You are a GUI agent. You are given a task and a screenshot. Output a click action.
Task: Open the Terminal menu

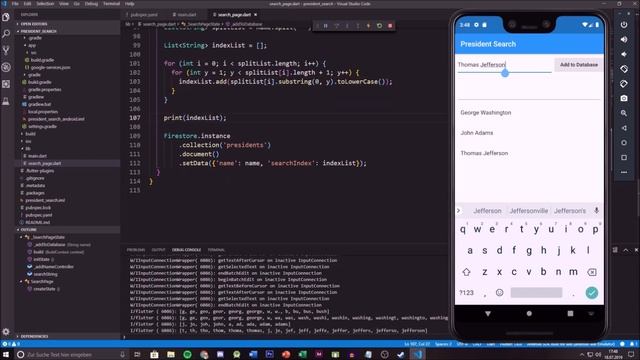pyautogui.click(x=111, y=4)
